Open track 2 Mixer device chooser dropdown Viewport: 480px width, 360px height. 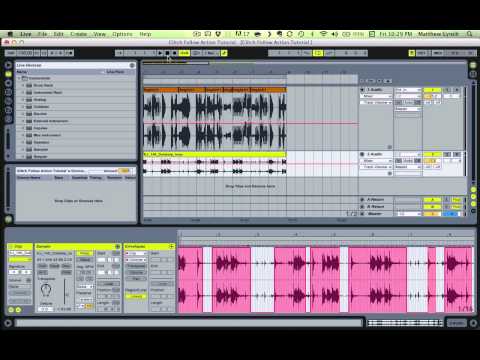tap(376, 161)
